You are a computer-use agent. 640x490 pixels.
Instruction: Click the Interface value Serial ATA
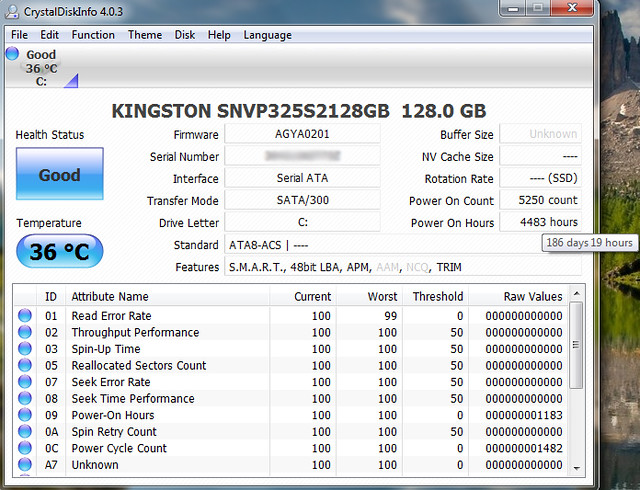[302, 178]
